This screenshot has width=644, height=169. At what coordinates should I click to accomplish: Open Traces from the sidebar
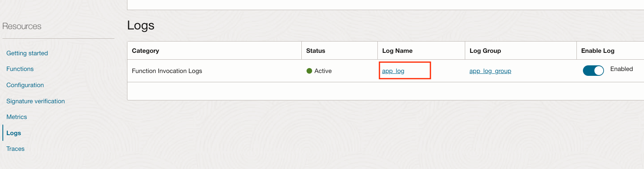coord(15,149)
